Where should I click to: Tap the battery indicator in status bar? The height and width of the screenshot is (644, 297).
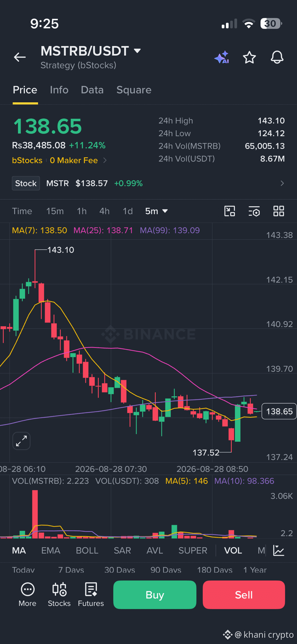(x=271, y=24)
